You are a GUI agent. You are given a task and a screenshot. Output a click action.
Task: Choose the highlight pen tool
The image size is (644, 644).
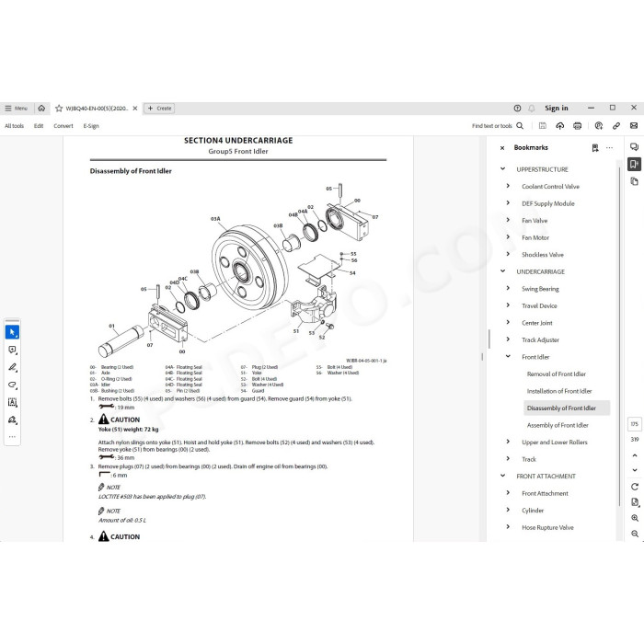coord(12,367)
